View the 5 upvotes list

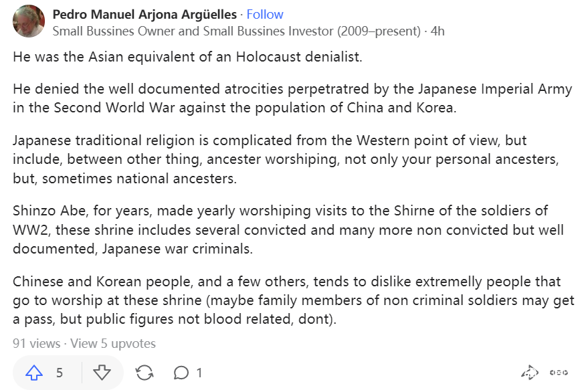[113, 344]
